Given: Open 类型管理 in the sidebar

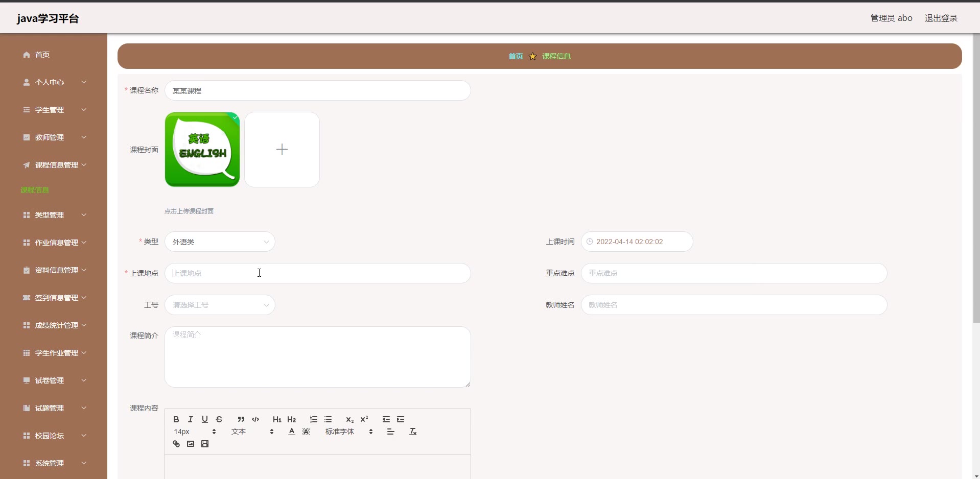Looking at the screenshot, I should click(x=54, y=215).
